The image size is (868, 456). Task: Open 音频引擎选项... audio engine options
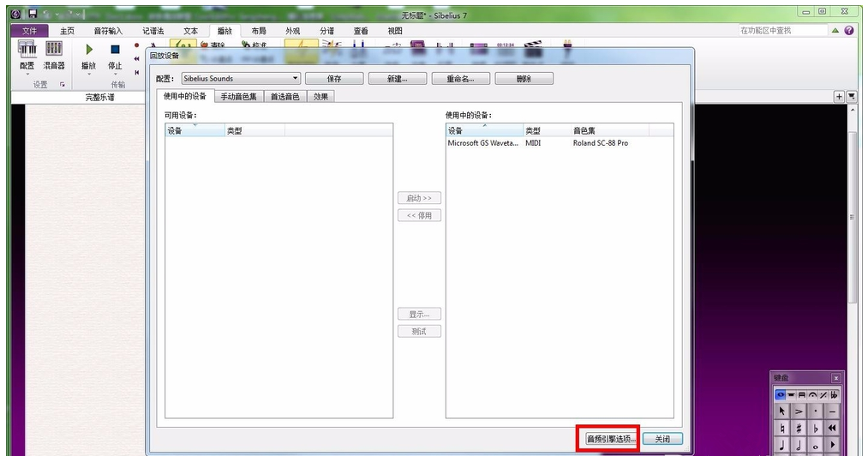pyautogui.click(x=611, y=439)
